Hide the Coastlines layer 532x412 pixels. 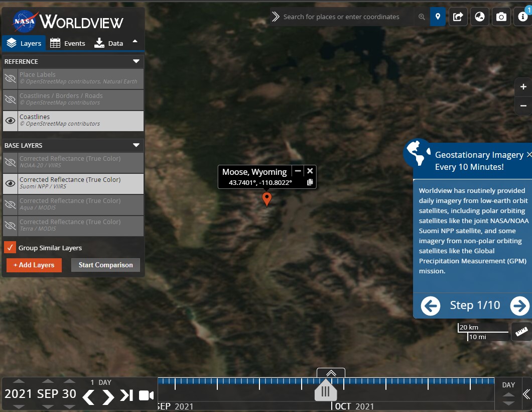point(10,121)
